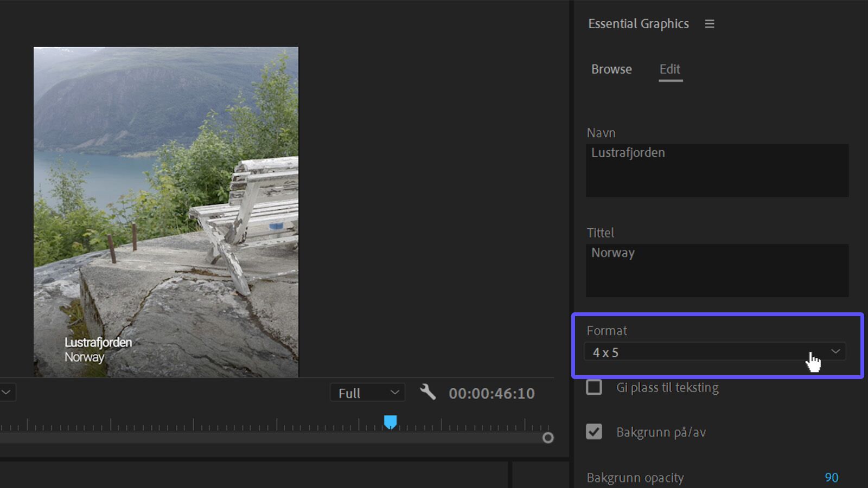Expand the dropdown below the program monitor
868x488 pixels.
(5, 392)
